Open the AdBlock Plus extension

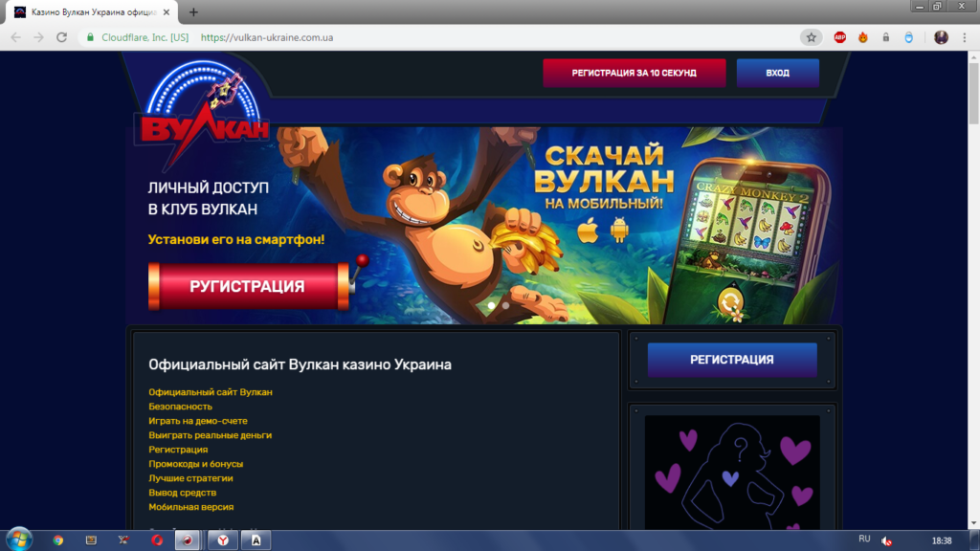[x=840, y=37]
